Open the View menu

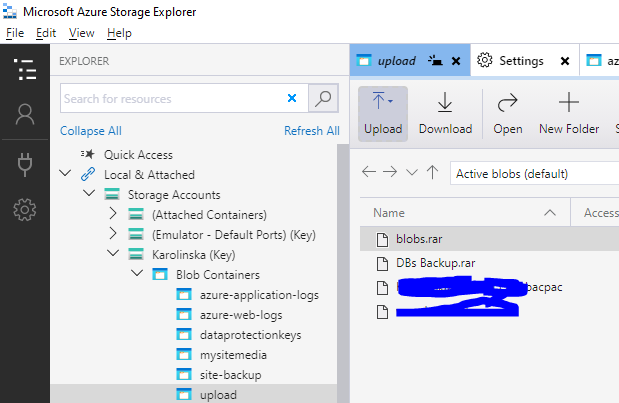(81, 33)
